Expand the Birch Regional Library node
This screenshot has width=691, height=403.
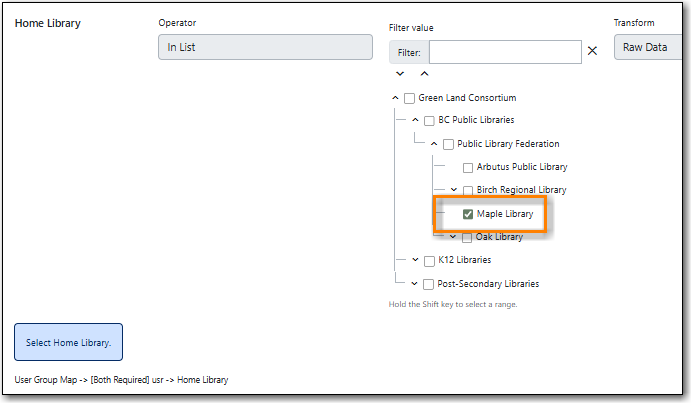[x=453, y=190]
